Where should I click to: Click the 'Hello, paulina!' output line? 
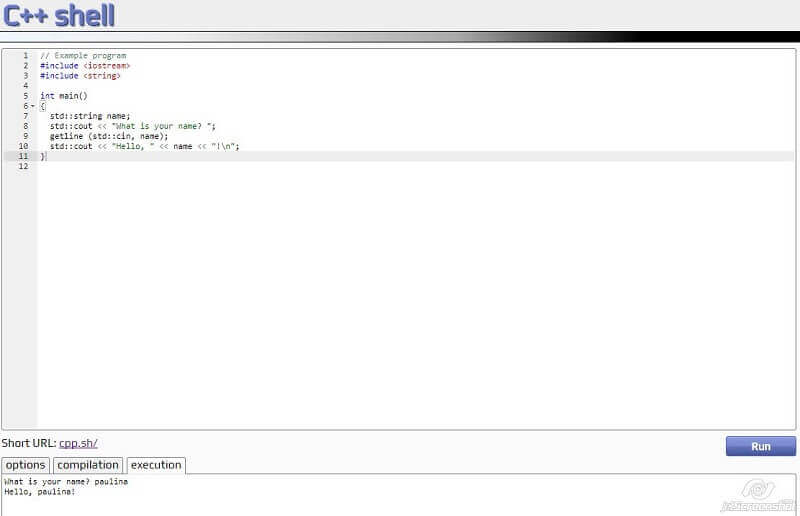click(x=40, y=492)
